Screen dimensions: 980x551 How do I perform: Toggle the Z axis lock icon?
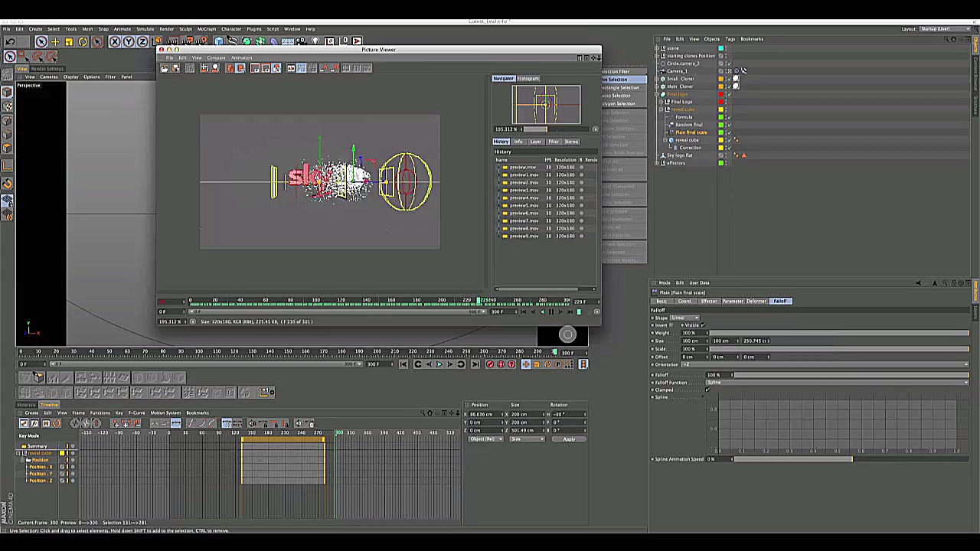pyautogui.click(x=142, y=41)
